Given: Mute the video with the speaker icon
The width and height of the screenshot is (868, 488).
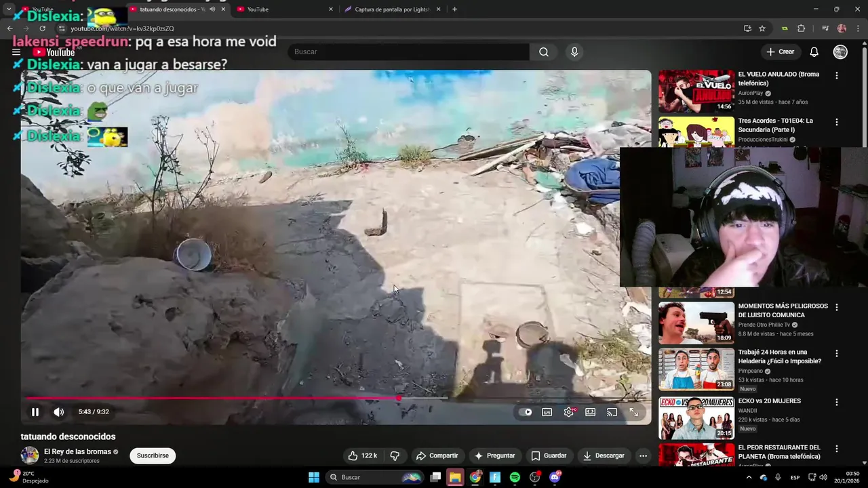Looking at the screenshot, I should click(x=59, y=411).
